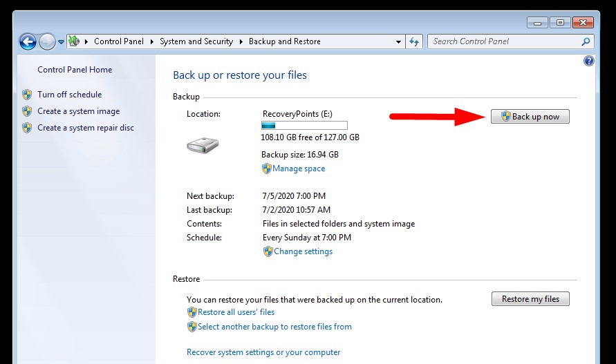Open Create a system repair disc
616x364 pixels.
[86, 128]
